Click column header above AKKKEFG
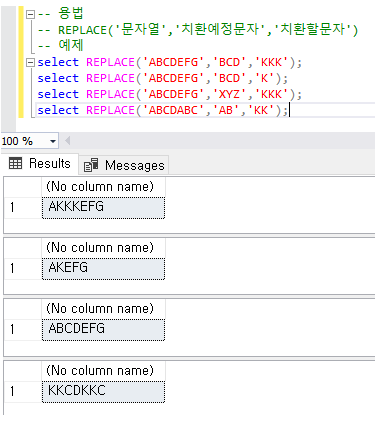 click(x=103, y=187)
